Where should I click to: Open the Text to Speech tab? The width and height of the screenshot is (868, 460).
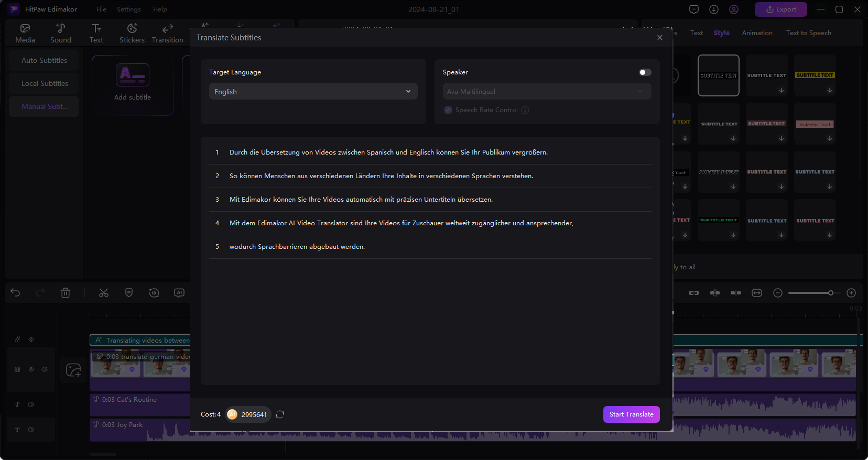808,33
